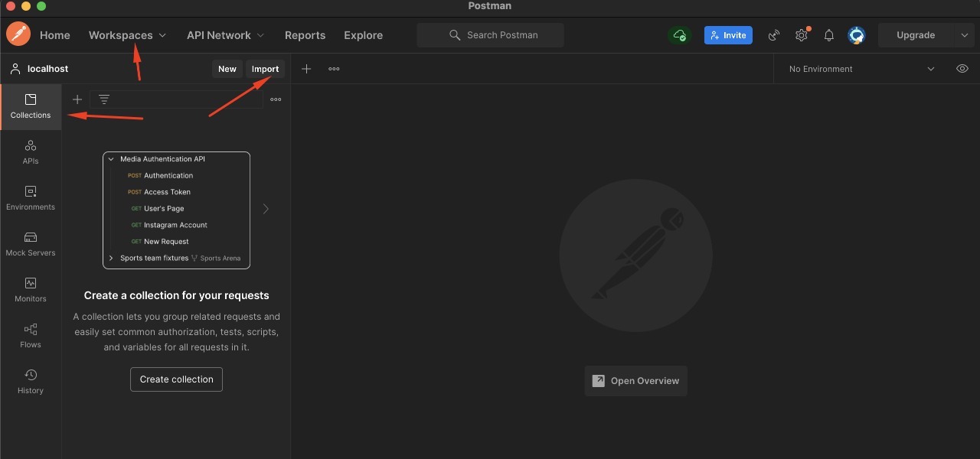Click the Search Postman field
The image size is (980, 459).
click(491, 35)
